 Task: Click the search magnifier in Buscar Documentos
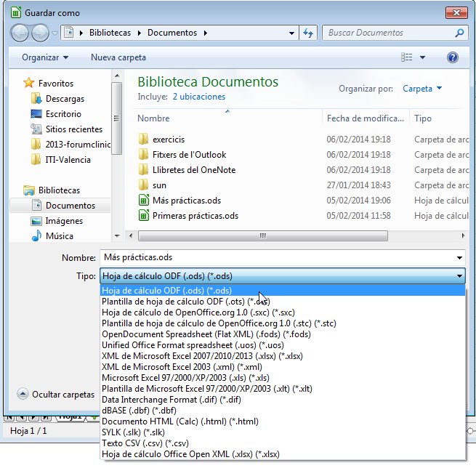pos(459,33)
